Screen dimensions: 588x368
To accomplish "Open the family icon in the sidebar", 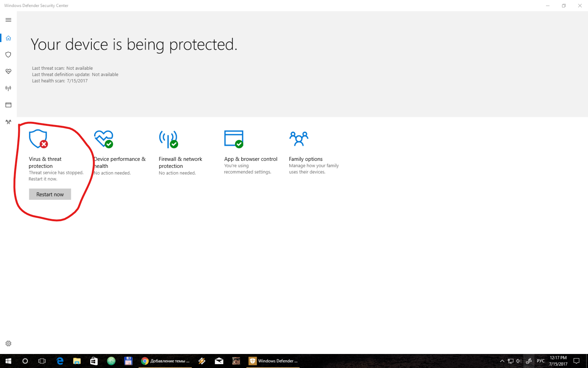I will tap(8, 122).
